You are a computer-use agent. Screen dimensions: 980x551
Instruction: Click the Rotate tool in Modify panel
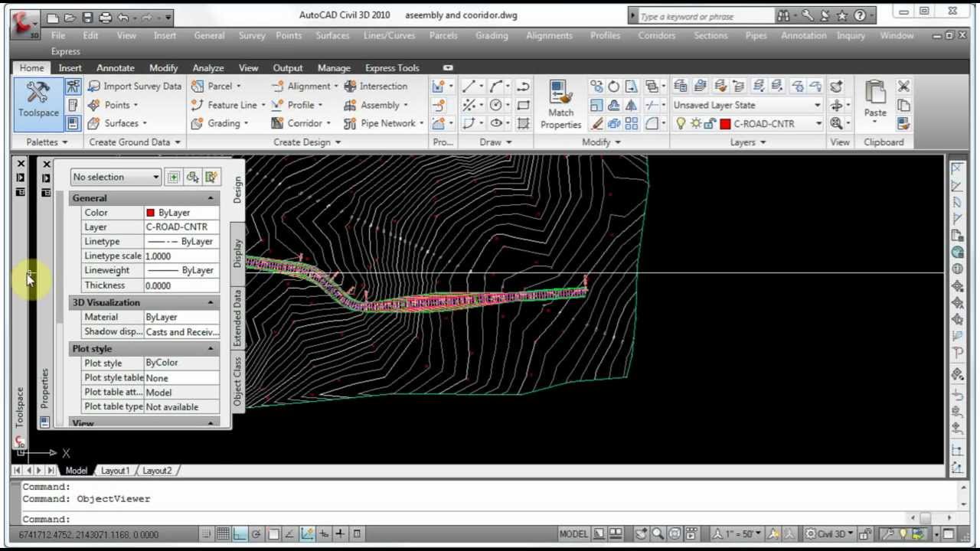pos(613,86)
